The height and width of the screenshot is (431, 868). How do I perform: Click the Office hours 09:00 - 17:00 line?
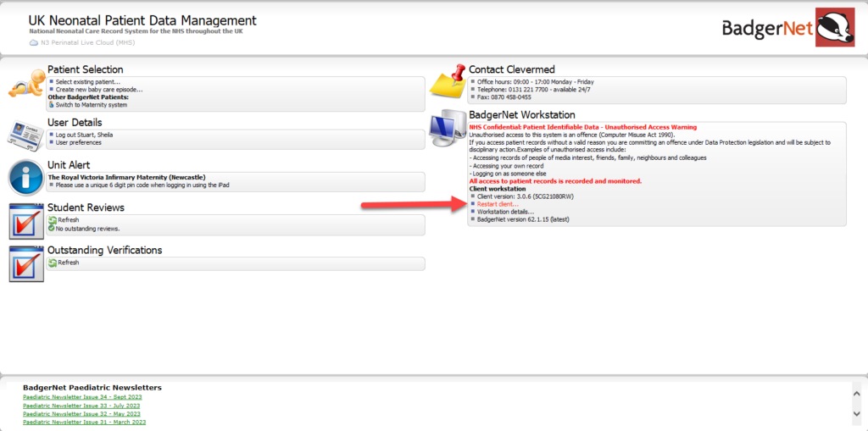click(536, 82)
